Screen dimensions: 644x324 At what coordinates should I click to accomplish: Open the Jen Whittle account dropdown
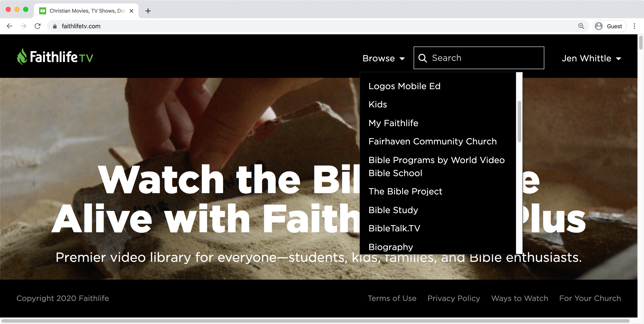tap(591, 58)
